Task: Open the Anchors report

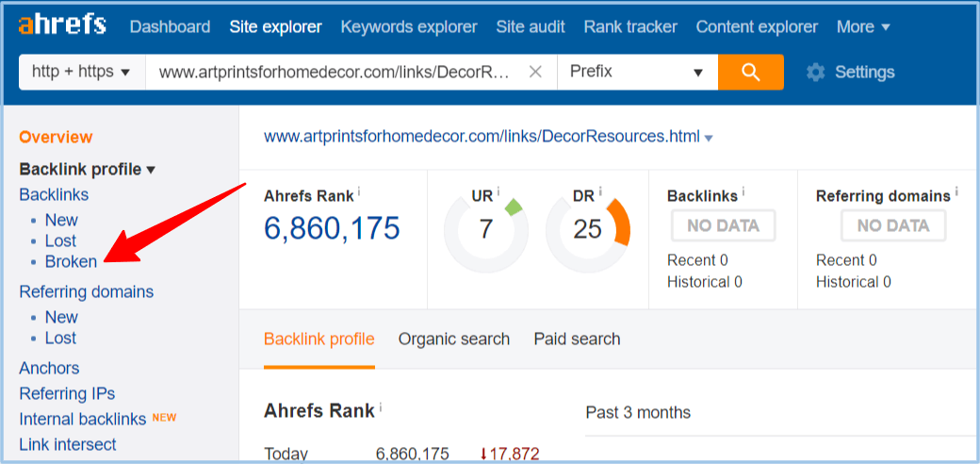Action: [x=49, y=369]
